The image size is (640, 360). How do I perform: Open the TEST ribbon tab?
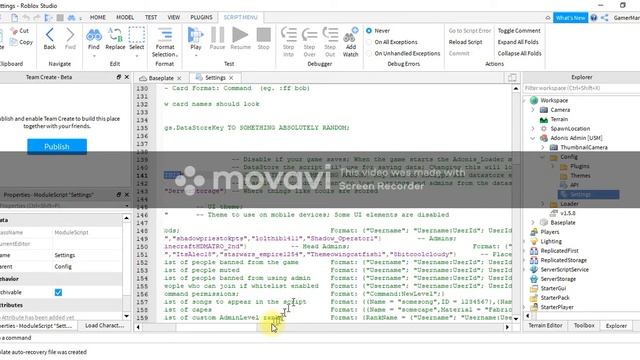151,18
